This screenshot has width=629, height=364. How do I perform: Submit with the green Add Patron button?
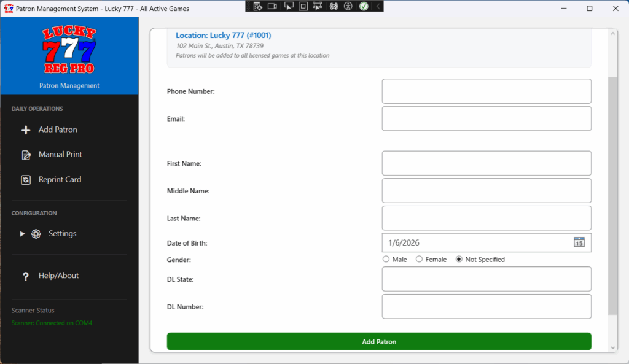click(379, 341)
